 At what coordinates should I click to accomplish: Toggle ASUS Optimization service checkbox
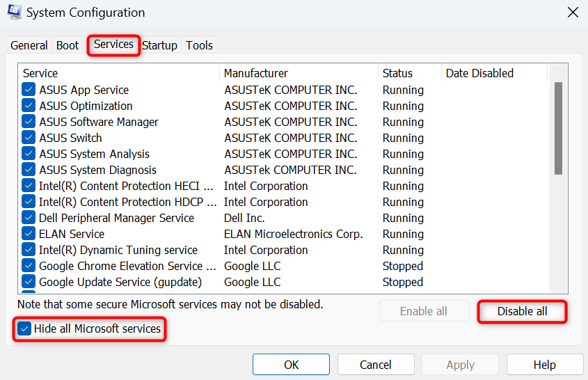[29, 106]
